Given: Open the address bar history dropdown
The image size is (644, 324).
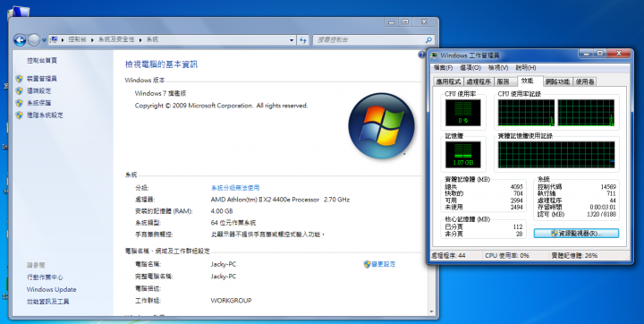Looking at the screenshot, I should [292, 40].
